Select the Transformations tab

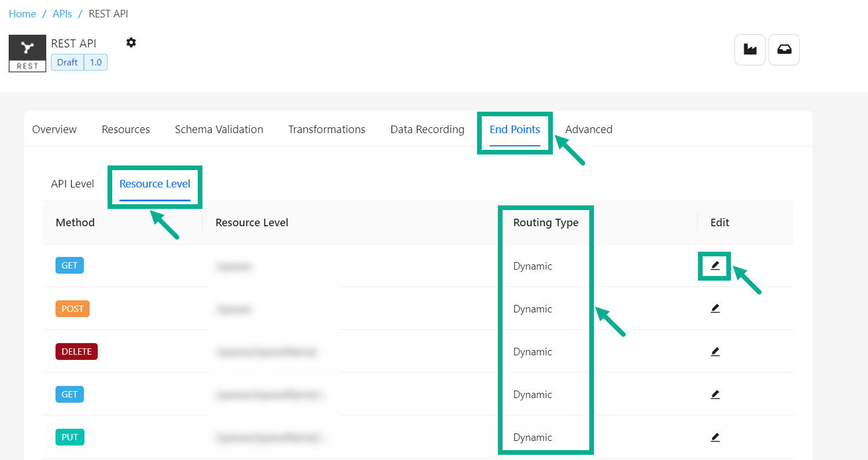[327, 130]
